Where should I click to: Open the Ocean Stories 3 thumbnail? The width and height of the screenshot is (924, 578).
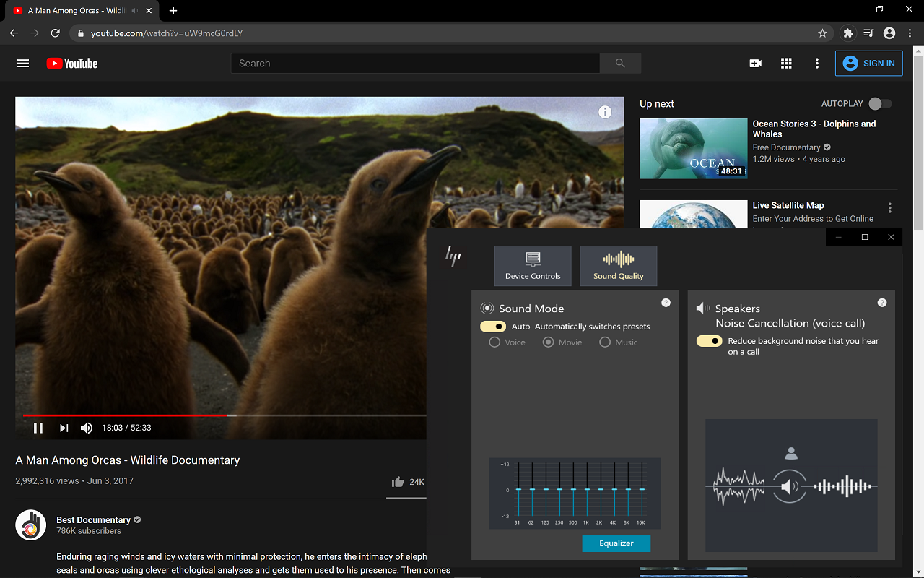point(692,148)
